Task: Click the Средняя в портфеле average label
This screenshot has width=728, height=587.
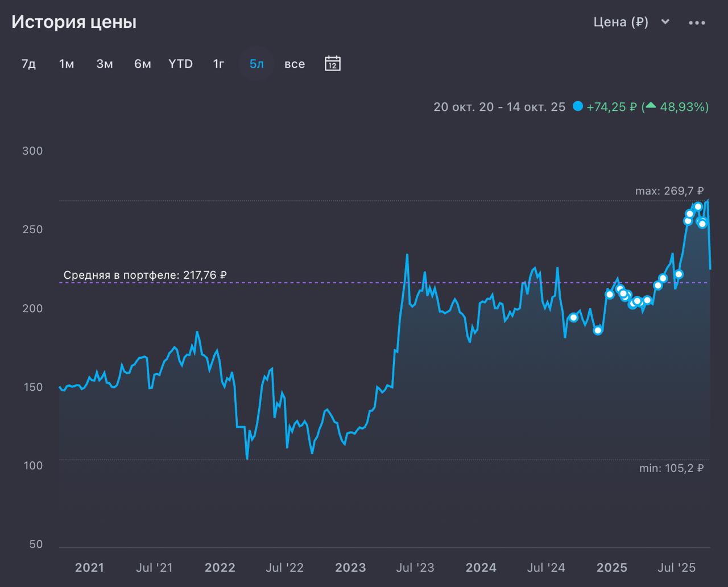Action: 145,275
